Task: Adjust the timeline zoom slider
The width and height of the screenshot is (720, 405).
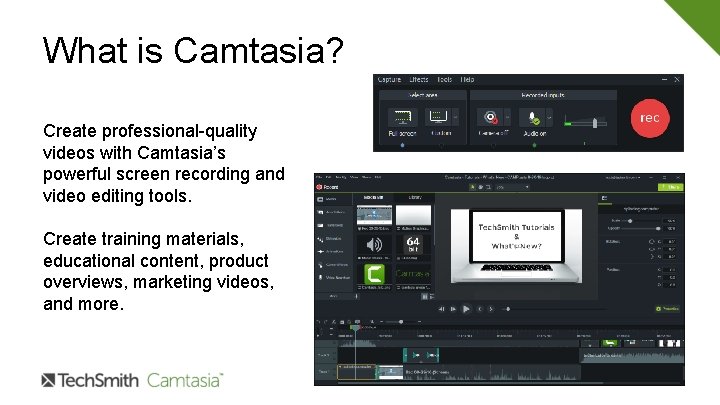Action: [x=401, y=322]
